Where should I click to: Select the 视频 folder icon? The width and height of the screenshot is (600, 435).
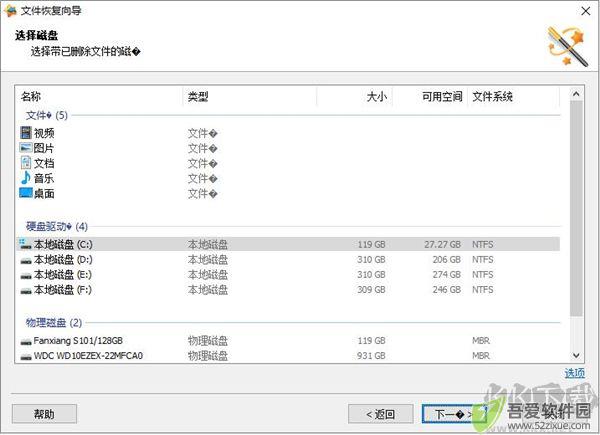(x=26, y=133)
